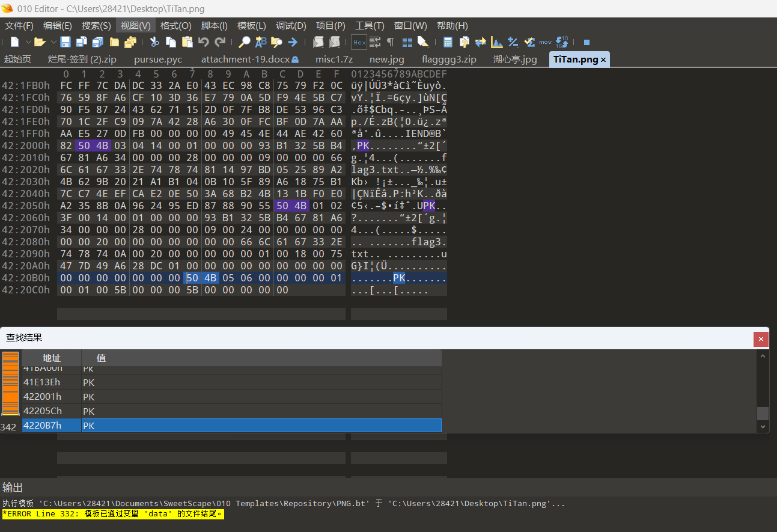
Task: Click the Convert 10/16 base icon
Action: [x=562, y=42]
